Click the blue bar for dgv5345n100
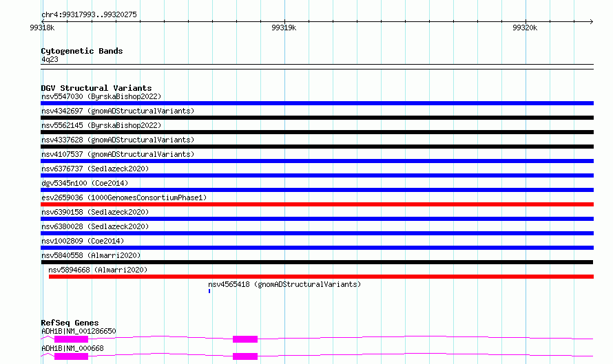Viewport: 613px width, 364px height. [317, 190]
